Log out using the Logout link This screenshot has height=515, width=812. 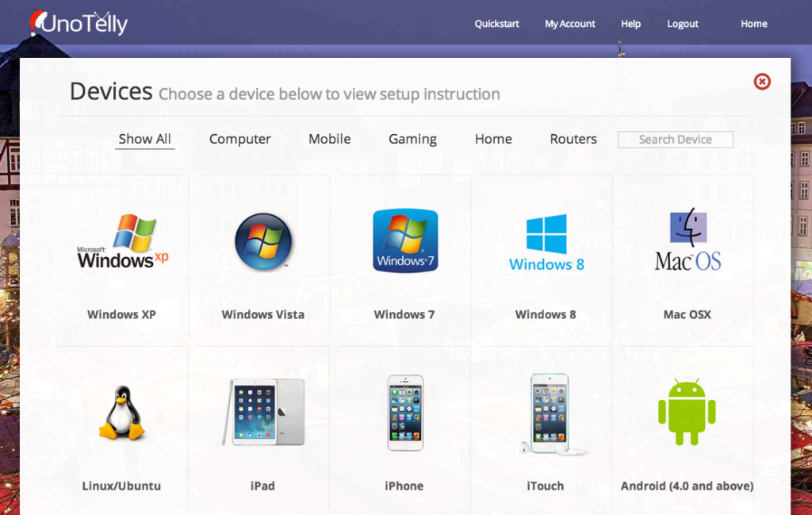click(683, 24)
